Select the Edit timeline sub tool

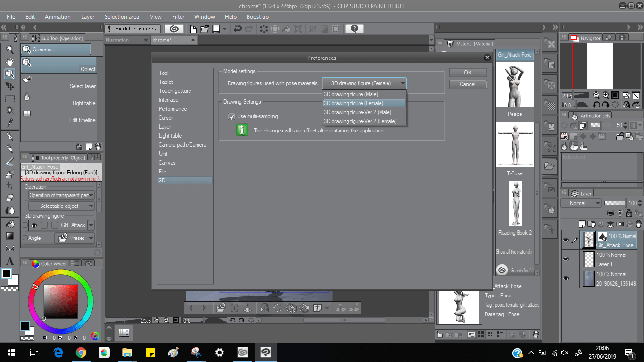click(58, 115)
